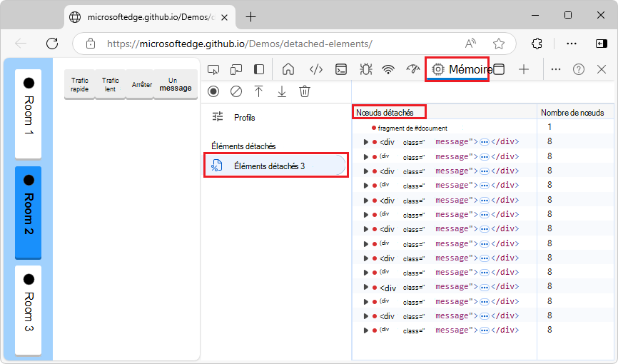Close the microsoftedge.github.io tab
This screenshot has width=618, height=364.
[x=224, y=17]
